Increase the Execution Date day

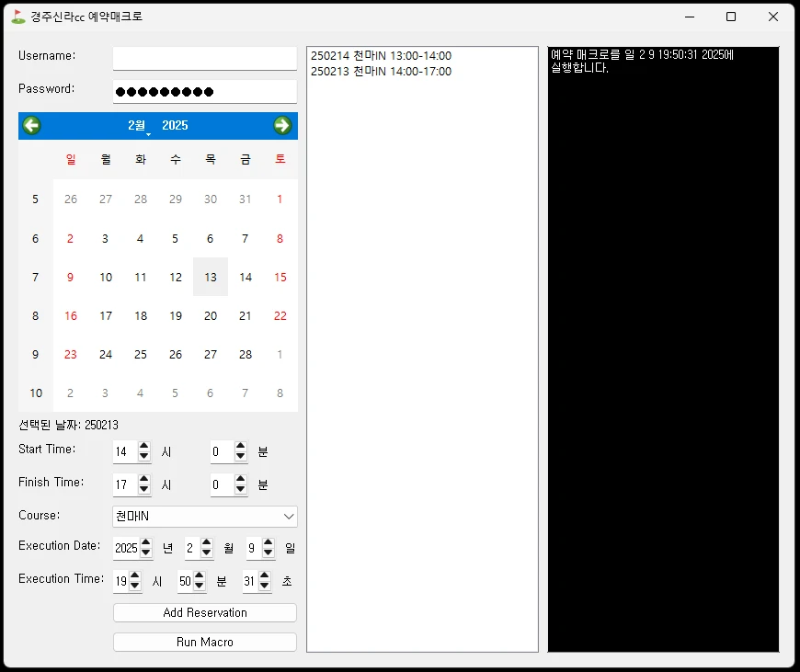pos(268,542)
